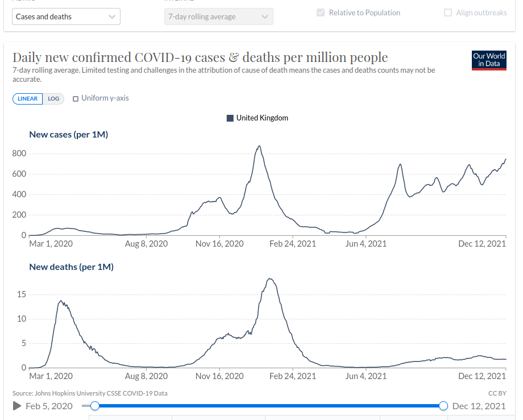Click the Dec 12, 2021 timeline end date
This screenshot has width=523, height=420.
tap(479, 406)
